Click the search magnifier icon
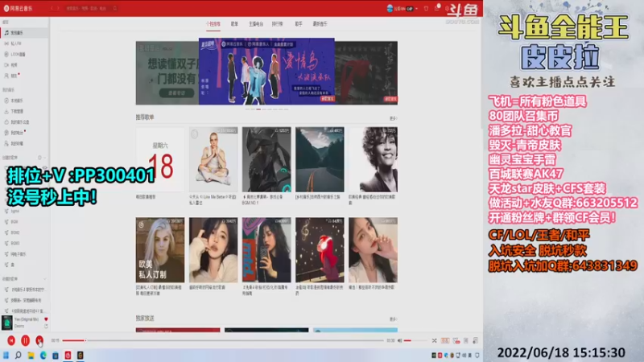The image size is (644, 362). 115,8
